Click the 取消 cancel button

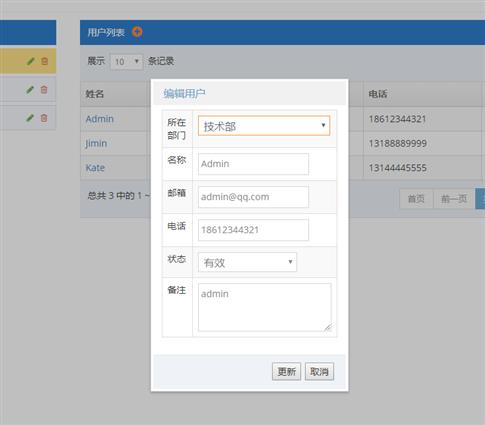(319, 371)
